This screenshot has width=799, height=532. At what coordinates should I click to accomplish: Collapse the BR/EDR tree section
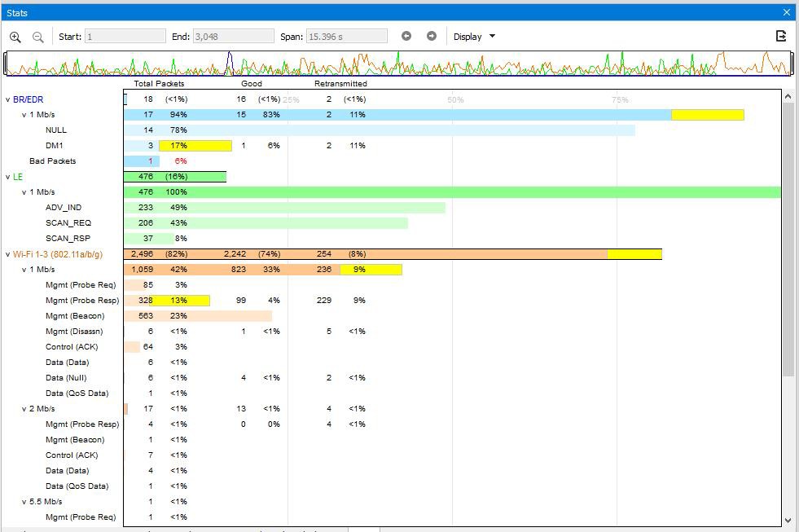7,99
